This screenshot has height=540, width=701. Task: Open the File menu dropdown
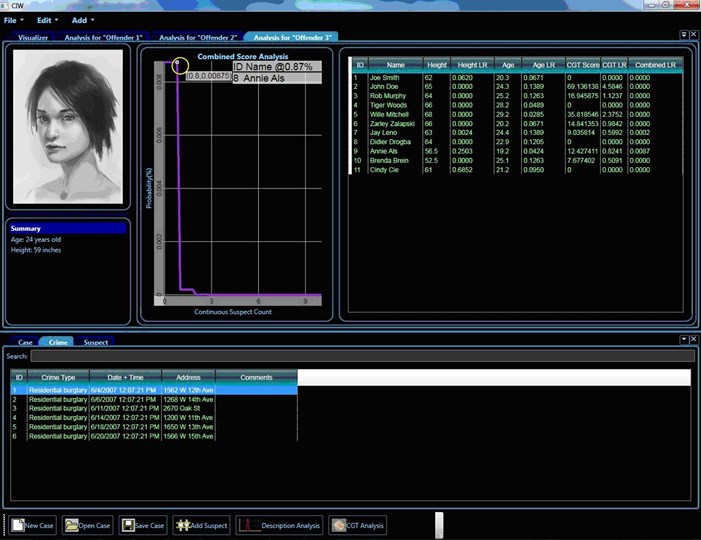pyautogui.click(x=13, y=20)
